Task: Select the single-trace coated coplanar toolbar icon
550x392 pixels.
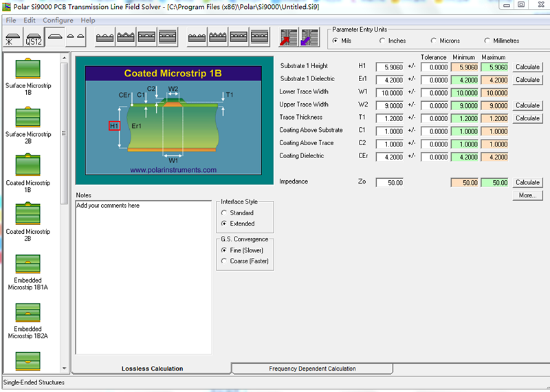Action: 126,37
